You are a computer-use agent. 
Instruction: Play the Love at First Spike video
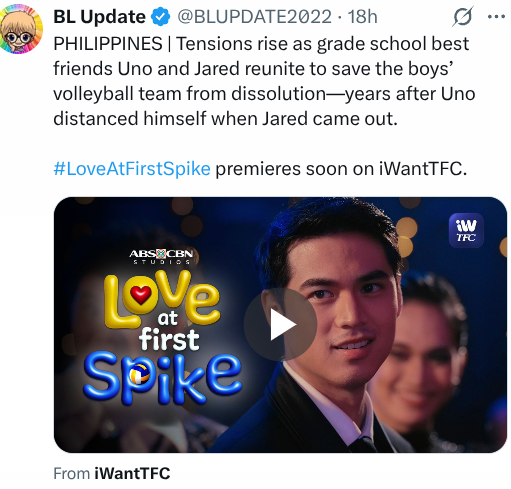point(280,324)
